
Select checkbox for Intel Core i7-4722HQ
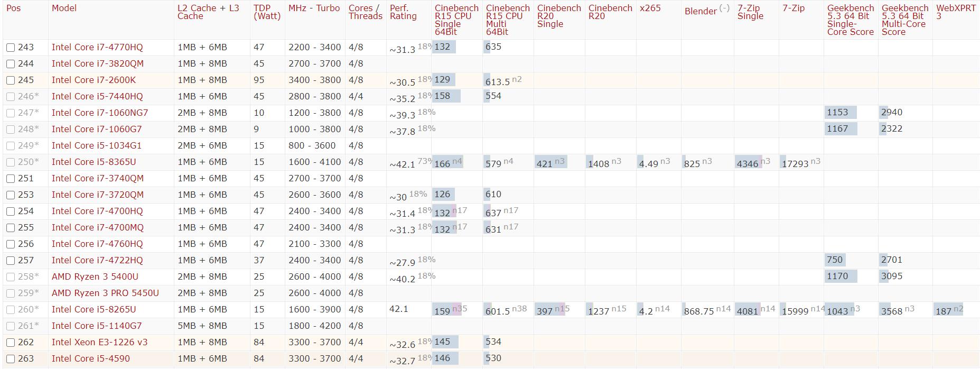pos(11,261)
